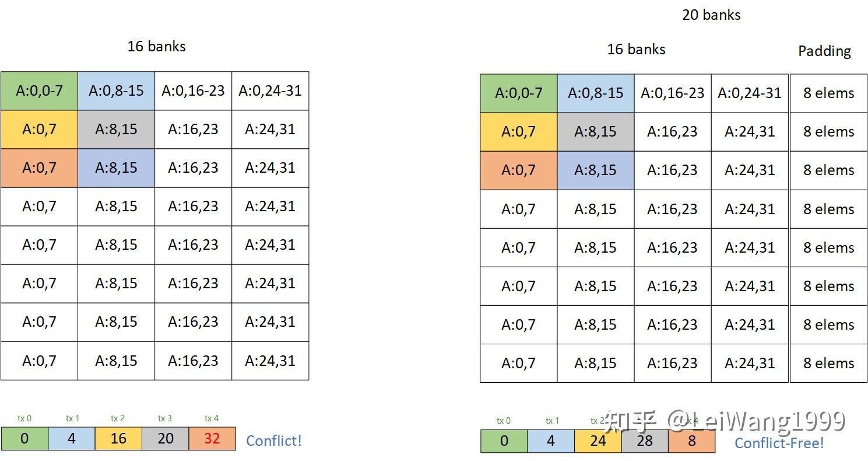Click the tx 4 label above the red 32
Image resolution: width=868 pixels, height=461 pixels.
pos(212,418)
